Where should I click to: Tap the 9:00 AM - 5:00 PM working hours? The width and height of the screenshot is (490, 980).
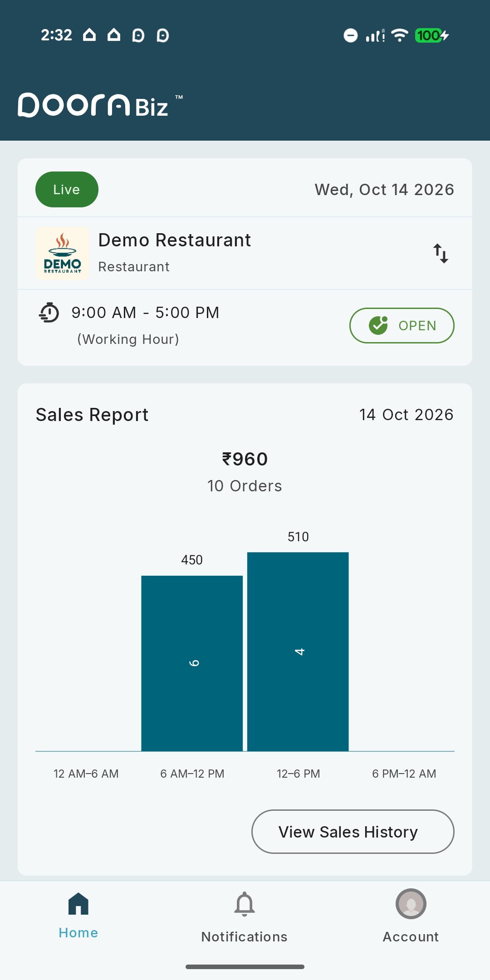(145, 313)
